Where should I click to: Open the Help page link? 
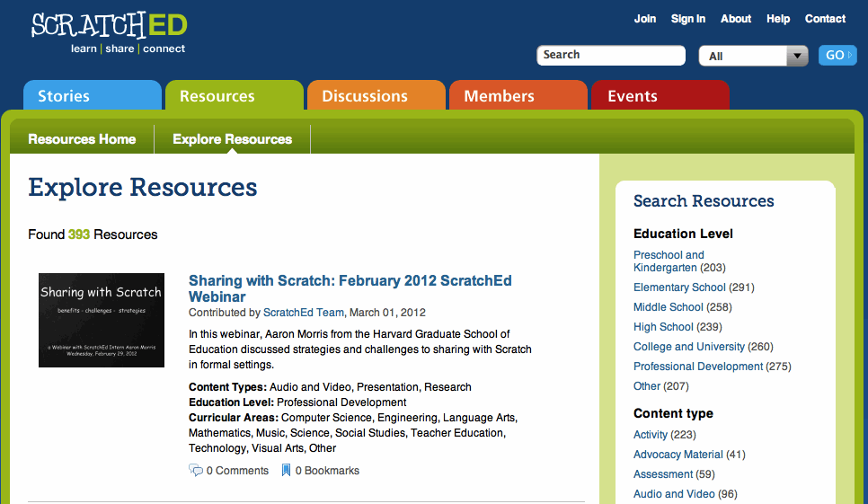coord(778,19)
